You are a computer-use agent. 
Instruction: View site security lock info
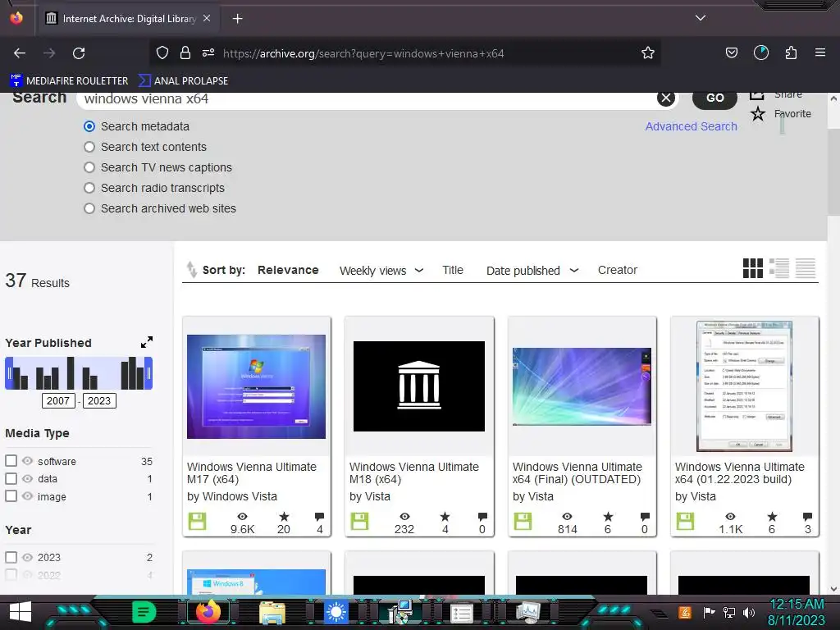185,52
